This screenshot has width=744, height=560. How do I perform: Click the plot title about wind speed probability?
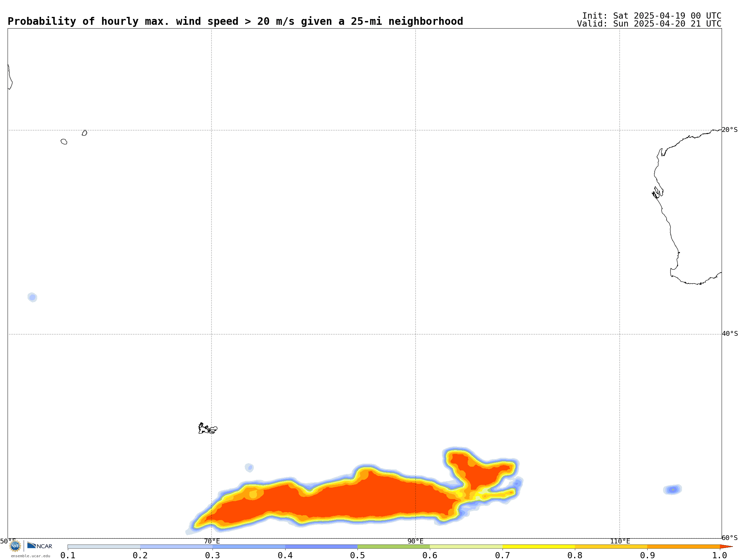pyautogui.click(x=235, y=21)
